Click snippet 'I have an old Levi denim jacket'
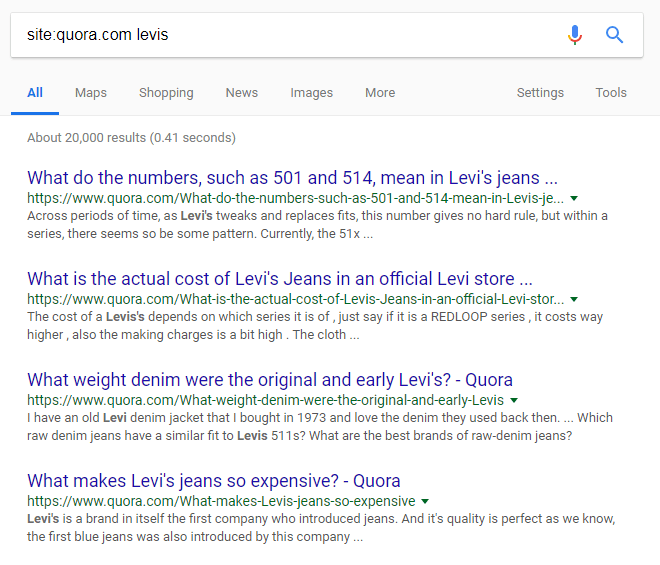 pos(320,426)
